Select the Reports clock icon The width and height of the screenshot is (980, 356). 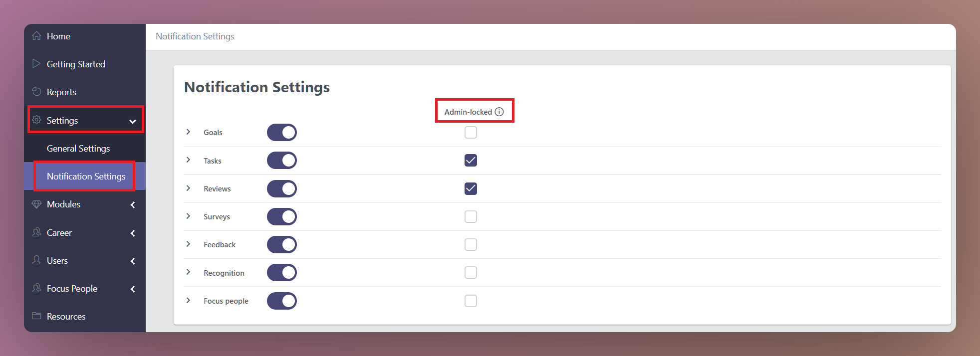(37, 91)
